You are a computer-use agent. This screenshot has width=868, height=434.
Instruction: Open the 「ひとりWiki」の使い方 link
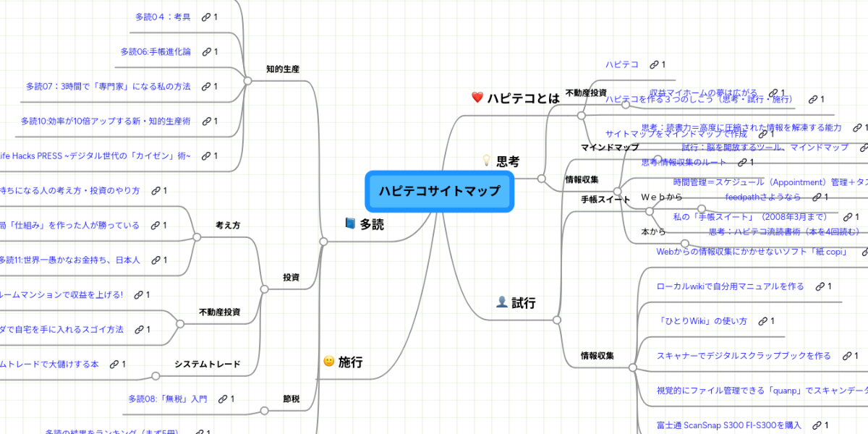702,320
